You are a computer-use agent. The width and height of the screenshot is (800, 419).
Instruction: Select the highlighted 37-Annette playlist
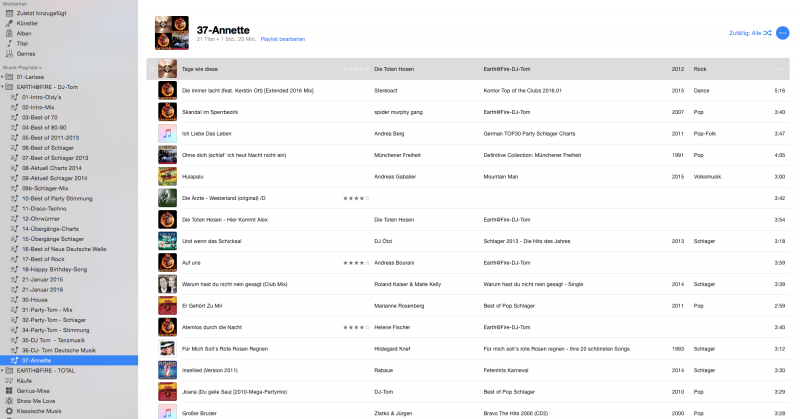(69, 360)
